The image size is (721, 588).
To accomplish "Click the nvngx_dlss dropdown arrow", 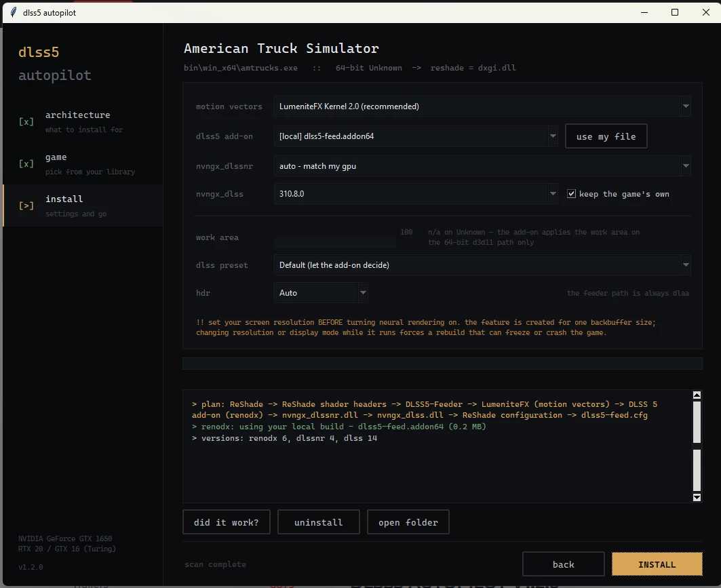I will tap(553, 193).
